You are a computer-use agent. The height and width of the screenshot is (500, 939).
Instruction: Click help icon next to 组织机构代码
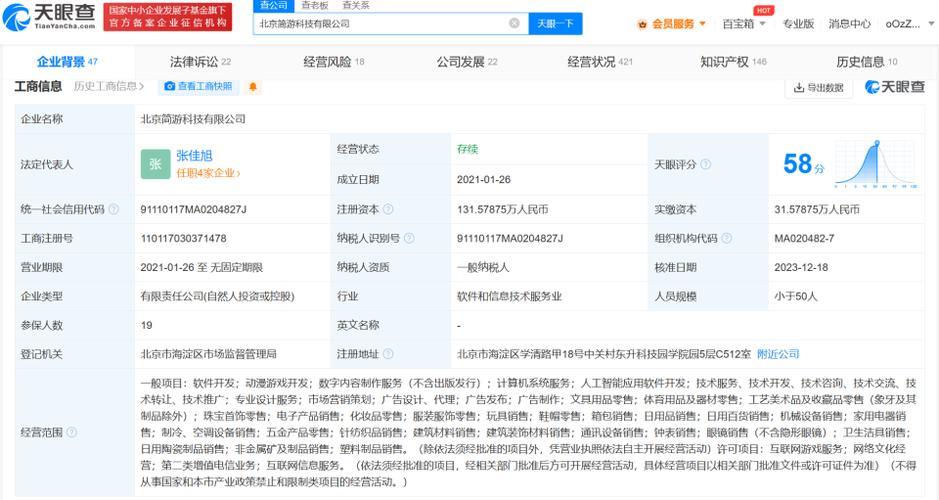(726, 238)
